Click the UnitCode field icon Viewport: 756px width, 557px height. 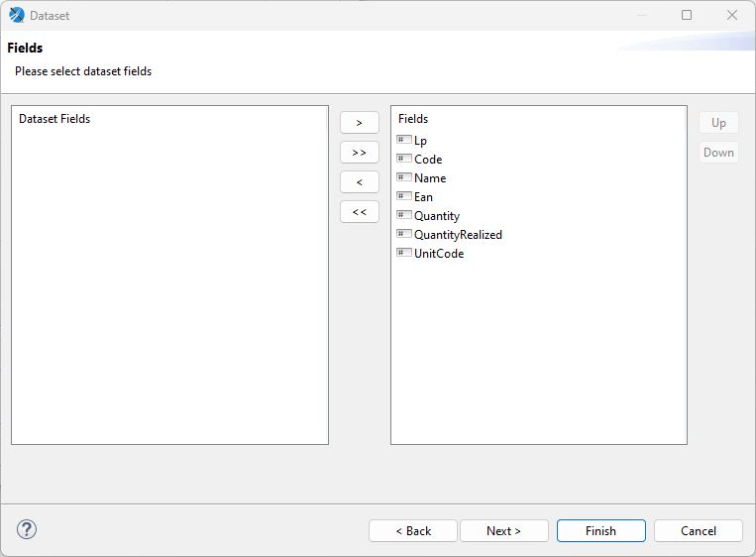tap(404, 253)
